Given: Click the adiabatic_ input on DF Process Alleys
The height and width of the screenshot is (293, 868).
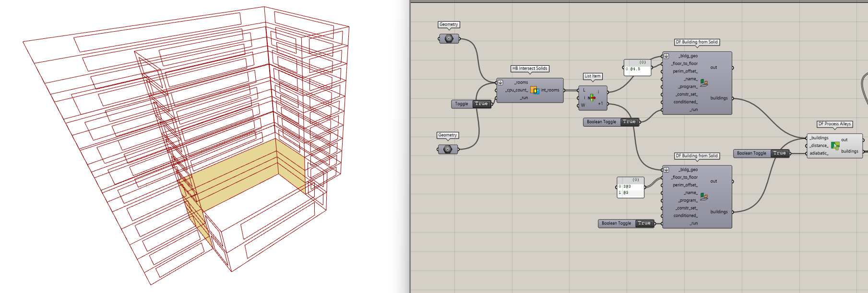Looking at the screenshot, I should 819,153.
